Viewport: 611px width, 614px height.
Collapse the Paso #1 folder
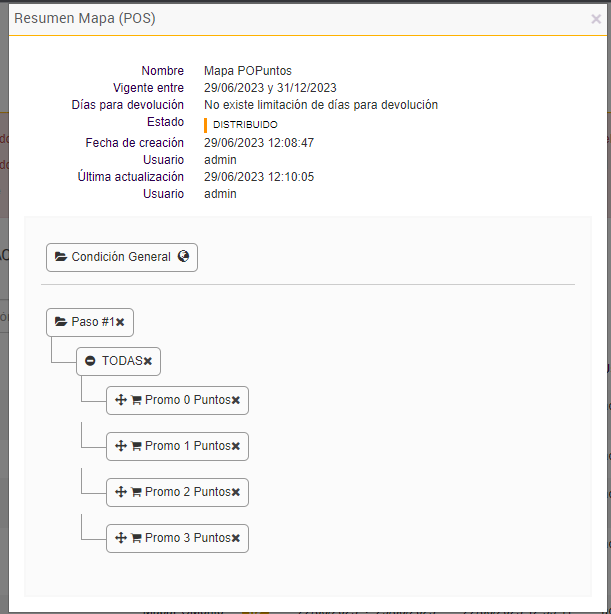click(x=61, y=322)
